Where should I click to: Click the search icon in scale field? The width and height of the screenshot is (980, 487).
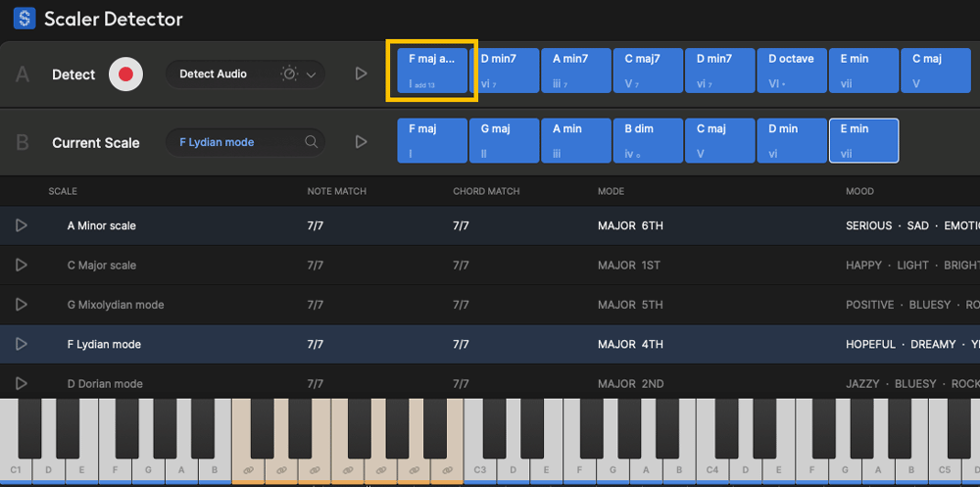(x=312, y=142)
